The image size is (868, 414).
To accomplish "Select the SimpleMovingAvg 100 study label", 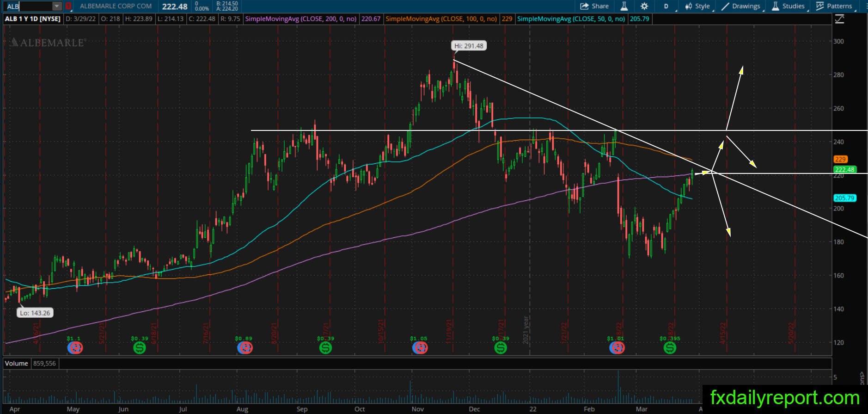I will point(441,19).
